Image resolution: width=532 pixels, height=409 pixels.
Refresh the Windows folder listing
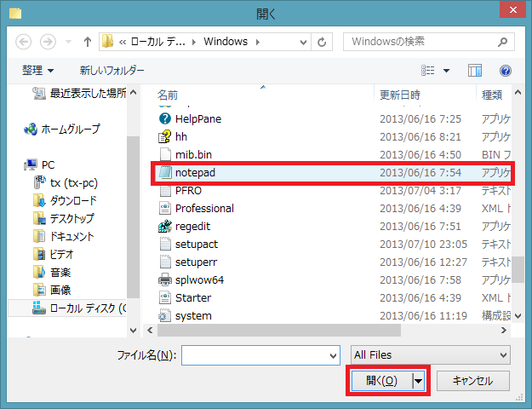[x=321, y=42]
